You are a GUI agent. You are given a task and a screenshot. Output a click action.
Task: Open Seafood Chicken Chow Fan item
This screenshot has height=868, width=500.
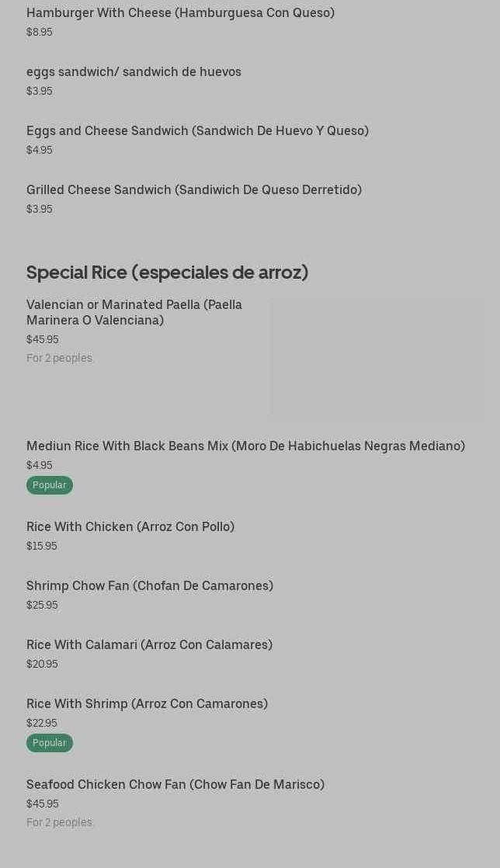(x=175, y=784)
